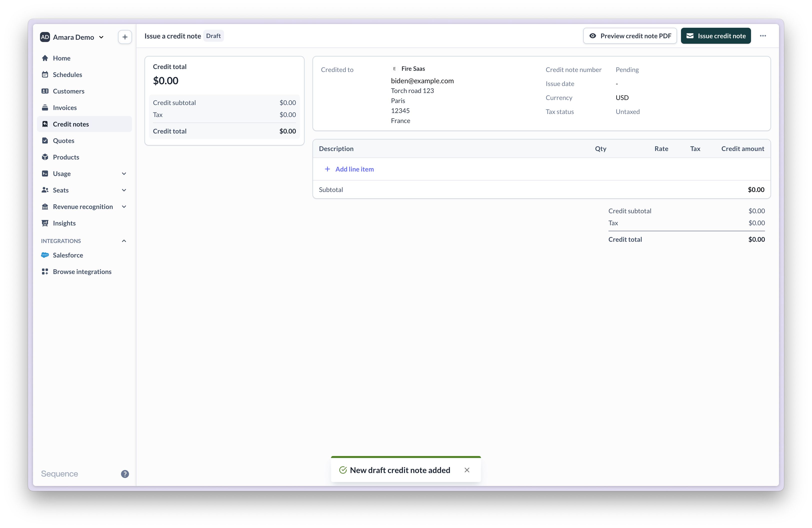Open Preview credit note PDF
This screenshot has width=812, height=528.
click(x=630, y=36)
